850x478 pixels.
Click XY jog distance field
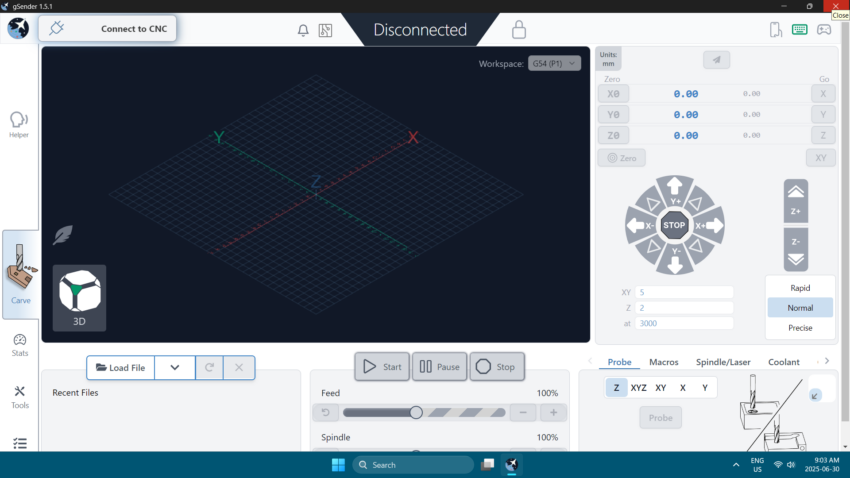pyautogui.click(x=684, y=292)
